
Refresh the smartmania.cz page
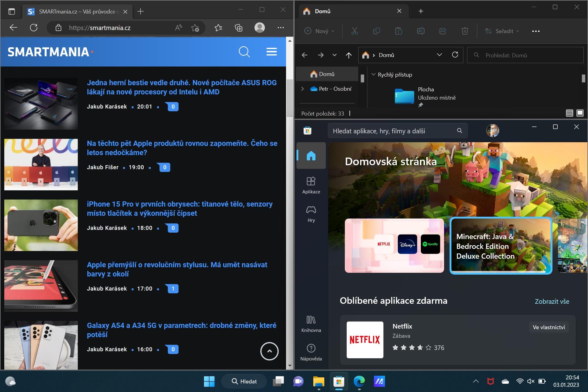(34, 28)
